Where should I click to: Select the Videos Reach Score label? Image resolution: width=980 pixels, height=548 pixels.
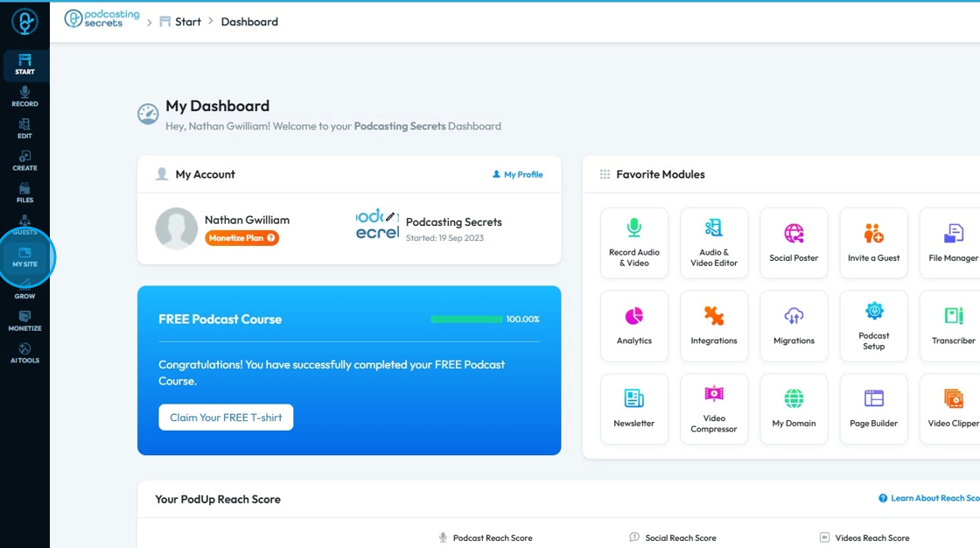click(x=871, y=538)
